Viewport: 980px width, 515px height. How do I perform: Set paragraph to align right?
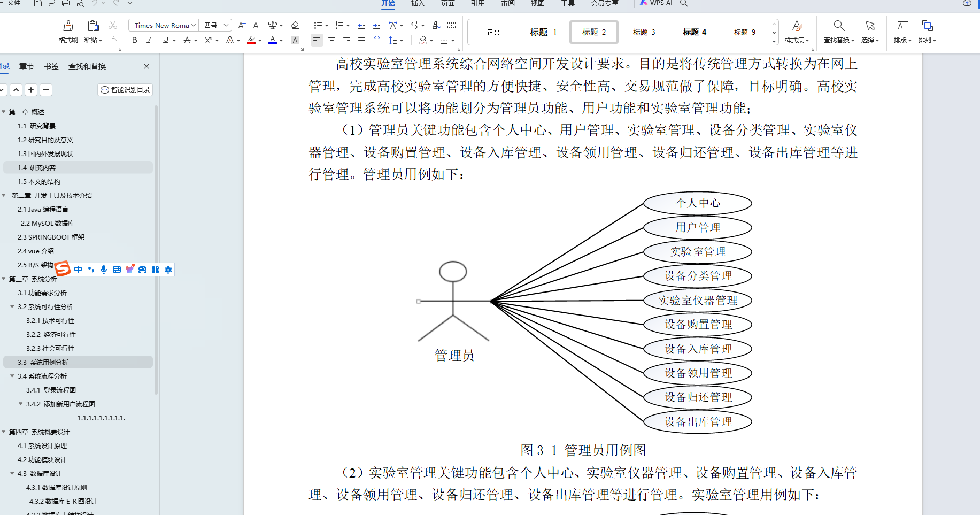(347, 40)
